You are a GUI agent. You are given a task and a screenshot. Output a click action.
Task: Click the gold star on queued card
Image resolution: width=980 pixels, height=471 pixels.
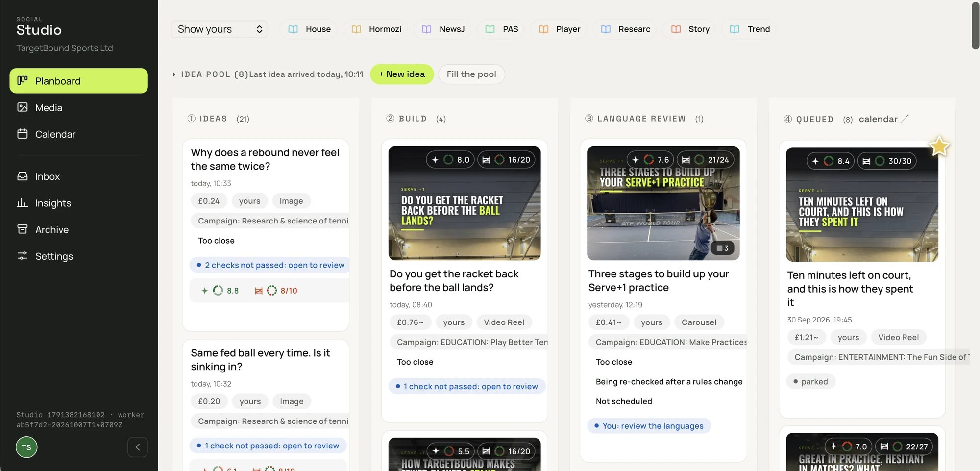(939, 146)
